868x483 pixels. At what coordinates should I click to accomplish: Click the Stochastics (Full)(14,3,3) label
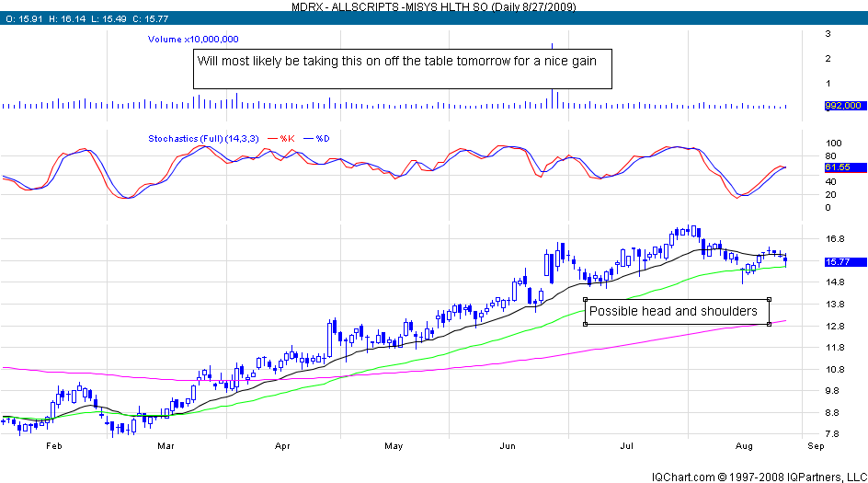point(203,139)
